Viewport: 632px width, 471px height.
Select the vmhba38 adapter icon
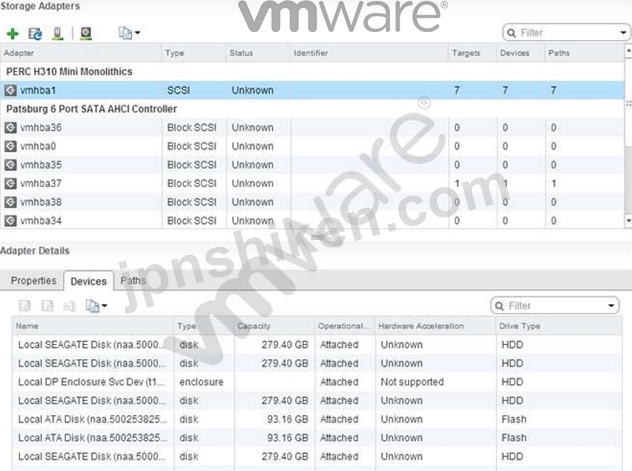(x=10, y=202)
